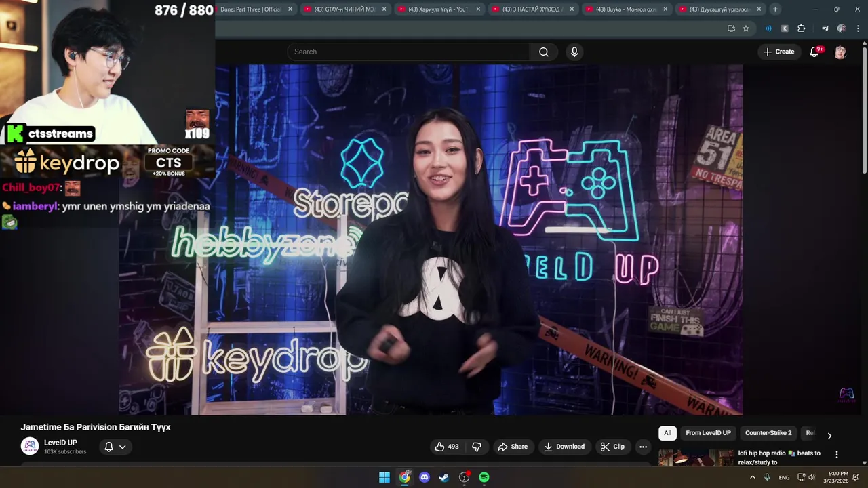Screen dimensions: 868x488
Task: Open Chrome media controls icon
Action: pos(825,28)
